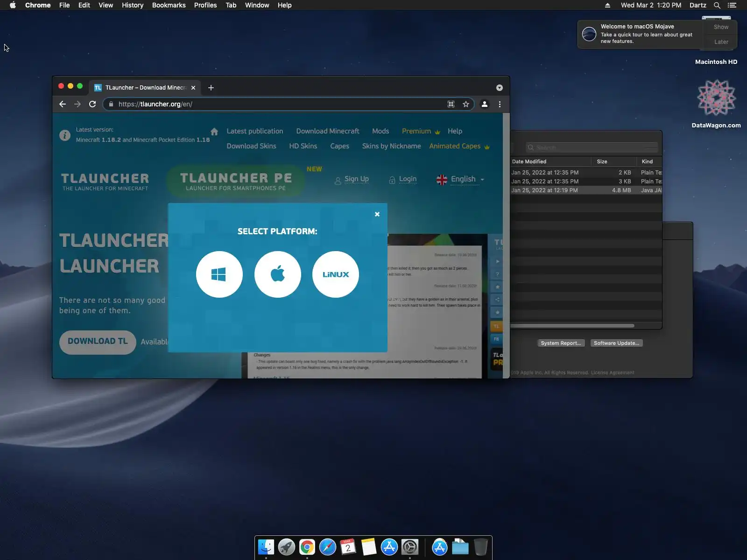This screenshot has width=747, height=560.
Task: Go to the Download Minecraft page
Action: [328, 131]
